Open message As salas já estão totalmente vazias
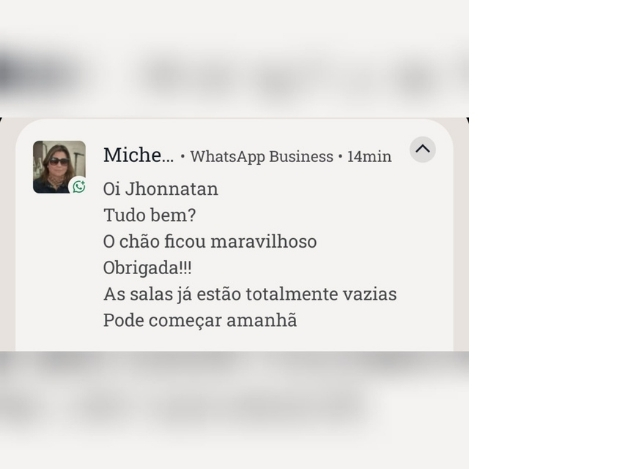 tap(250, 294)
